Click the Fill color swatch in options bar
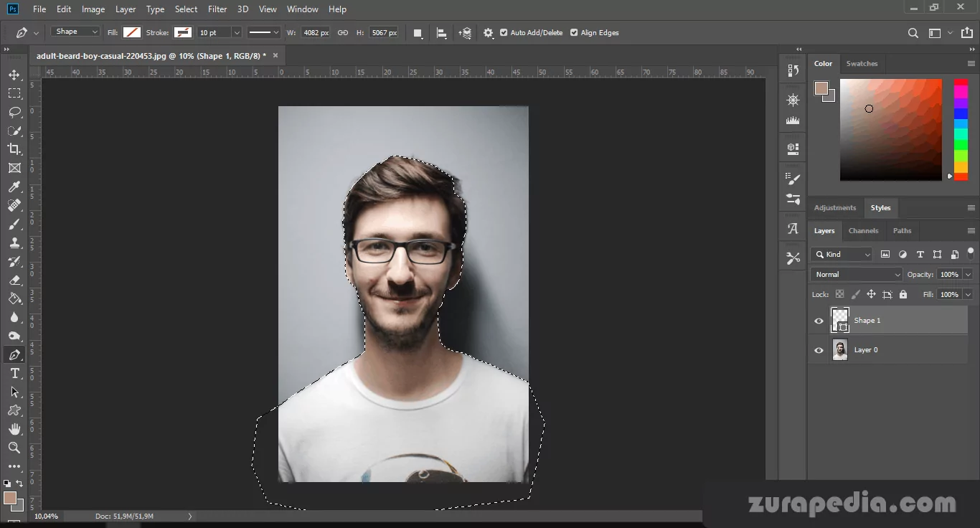Image resolution: width=980 pixels, height=528 pixels. (132, 33)
